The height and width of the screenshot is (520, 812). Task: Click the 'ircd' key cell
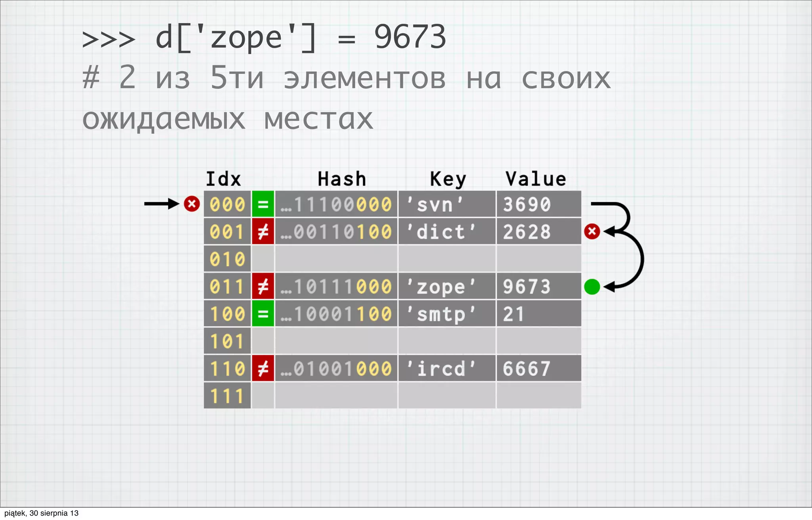pyautogui.click(x=447, y=368)
